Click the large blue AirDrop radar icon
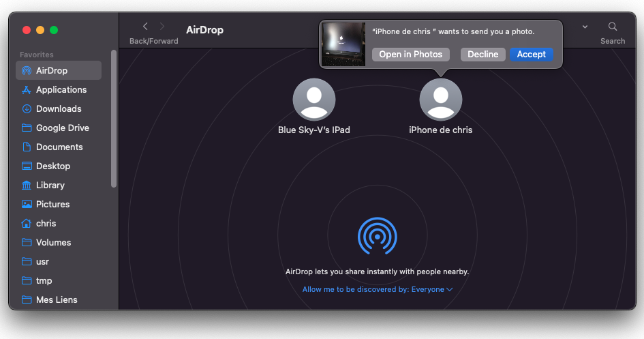Image resolution: width=644 pixels, height=339 pixels. 377,236
